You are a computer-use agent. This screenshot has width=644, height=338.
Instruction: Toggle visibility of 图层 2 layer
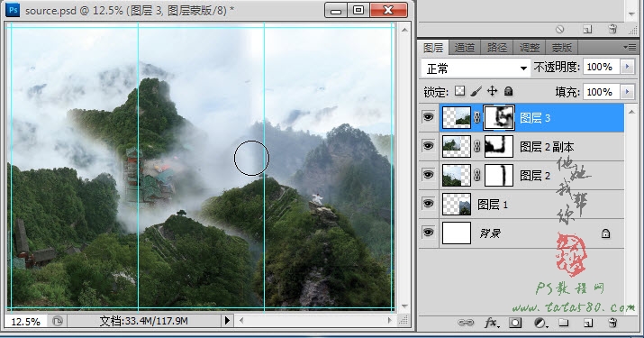[428, 175]
